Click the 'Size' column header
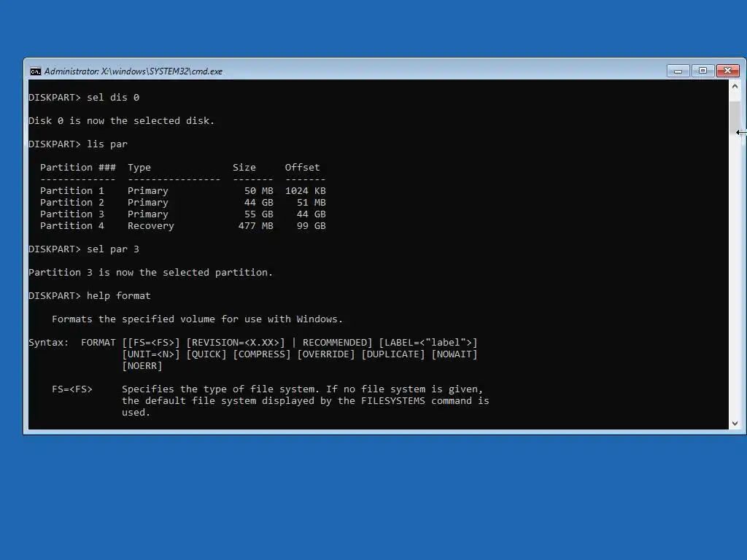747x560 pixels. (x=244, y=168)
